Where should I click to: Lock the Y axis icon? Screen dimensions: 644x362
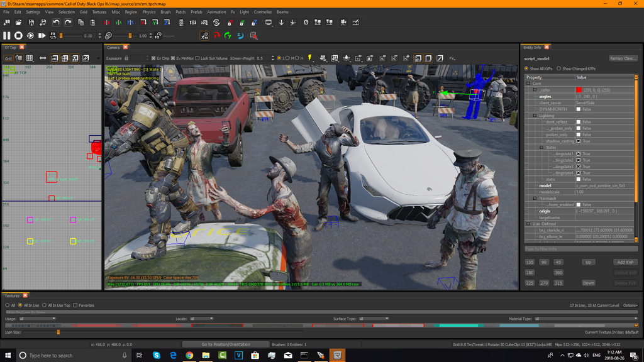[x=242, y=23]
